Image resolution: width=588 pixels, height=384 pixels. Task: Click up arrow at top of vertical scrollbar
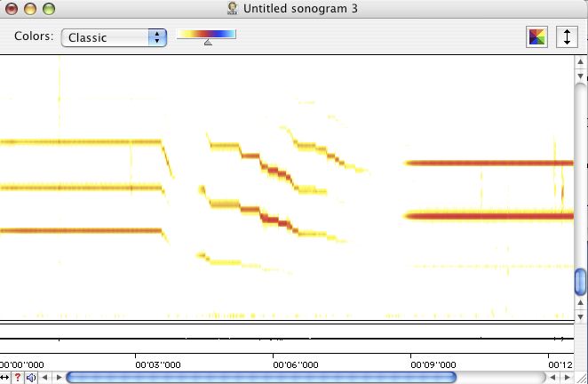coord(581,61)
